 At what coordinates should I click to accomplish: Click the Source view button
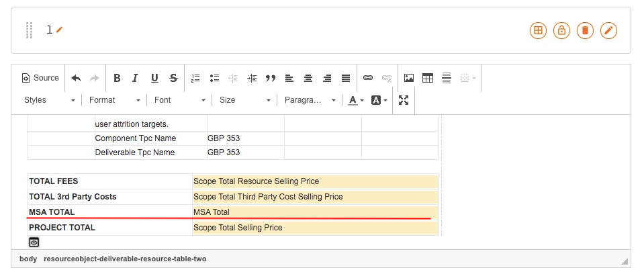40,78
